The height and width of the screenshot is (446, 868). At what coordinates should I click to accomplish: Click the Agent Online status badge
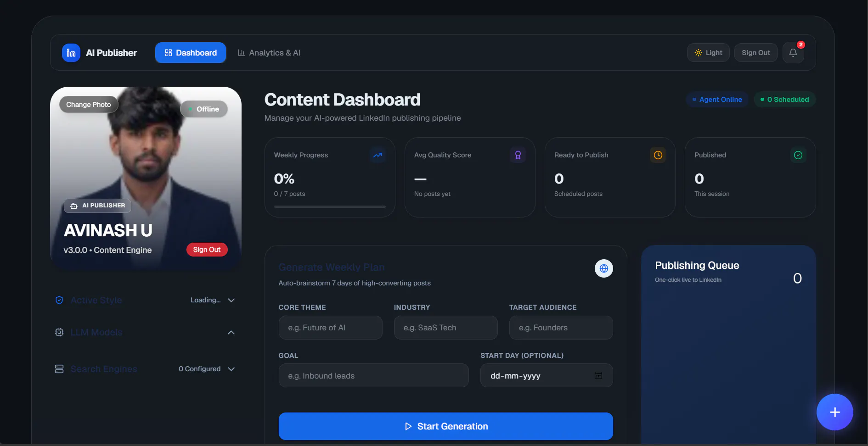[717, 100]
